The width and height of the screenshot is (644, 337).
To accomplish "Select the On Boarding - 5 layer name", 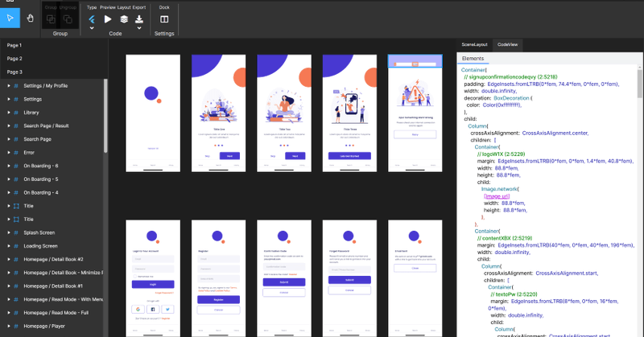I will (41, 179).
